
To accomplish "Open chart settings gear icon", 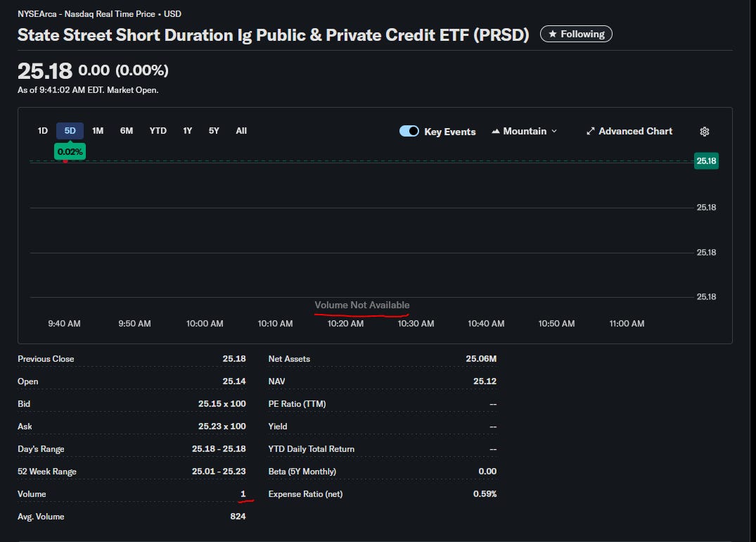I will coord(705,132).
